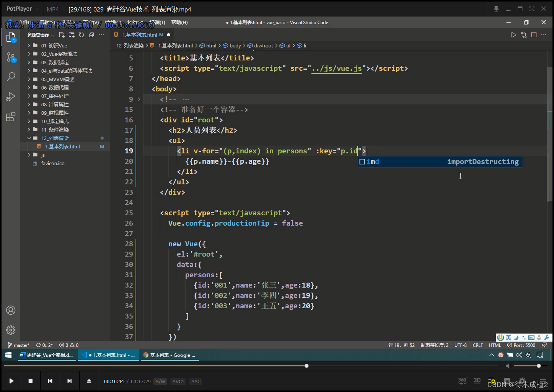
Task: Open the Manage gear in VS Code
Action: [x=11, y=330]
